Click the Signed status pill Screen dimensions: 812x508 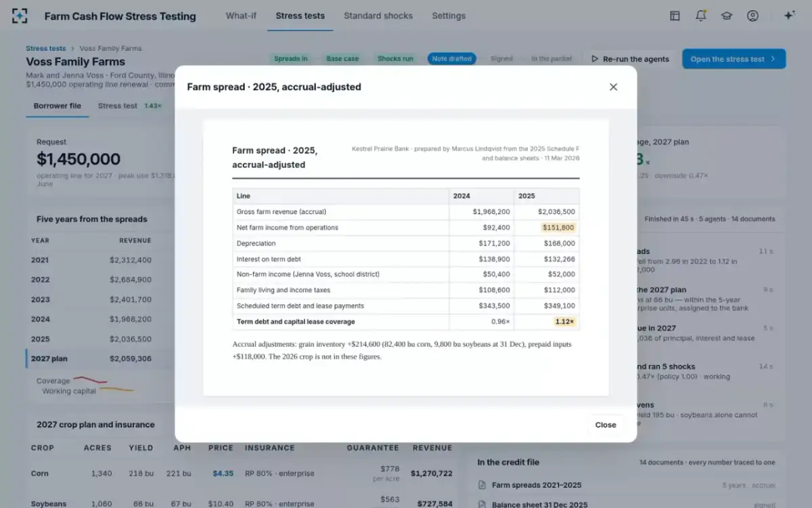[501, 59]
